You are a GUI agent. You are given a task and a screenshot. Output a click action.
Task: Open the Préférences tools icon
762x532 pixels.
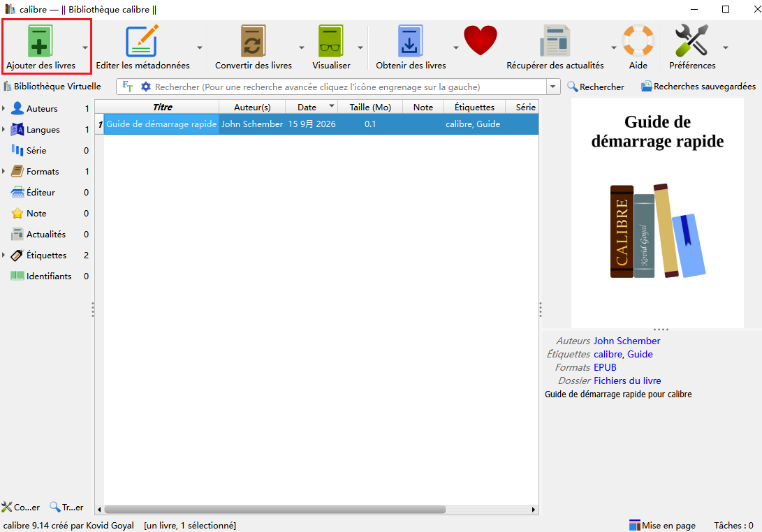tap(691, 40)
